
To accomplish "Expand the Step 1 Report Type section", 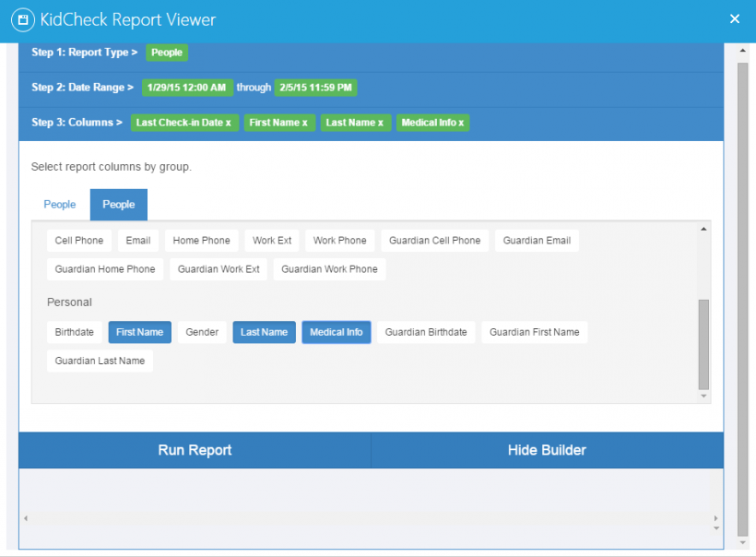I will pyautogui.click(x=83, y=53).
